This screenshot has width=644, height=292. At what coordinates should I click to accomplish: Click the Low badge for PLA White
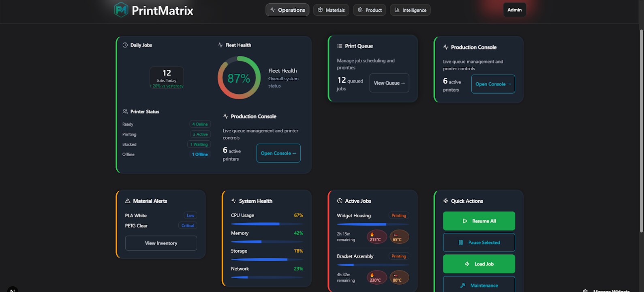click(x=190, y=215)
